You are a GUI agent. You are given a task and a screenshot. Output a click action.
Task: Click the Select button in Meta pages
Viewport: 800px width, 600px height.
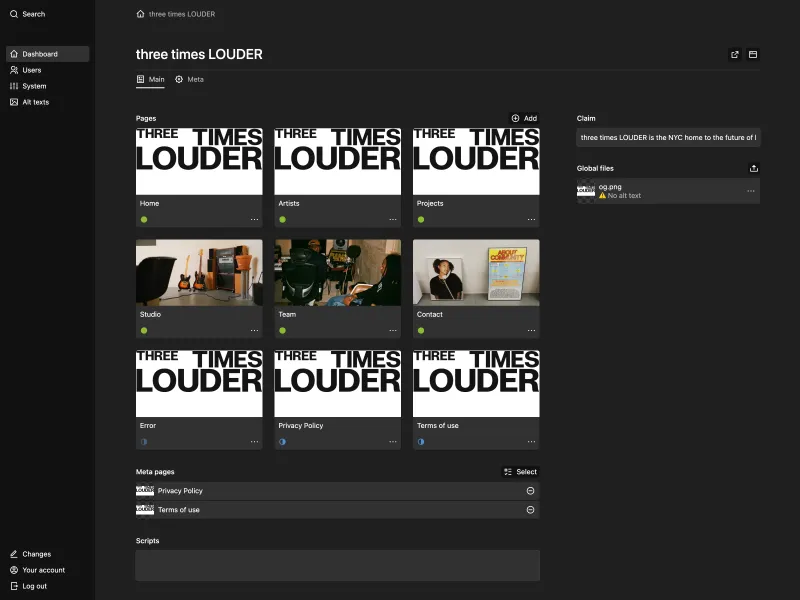[x=519, y=471]
